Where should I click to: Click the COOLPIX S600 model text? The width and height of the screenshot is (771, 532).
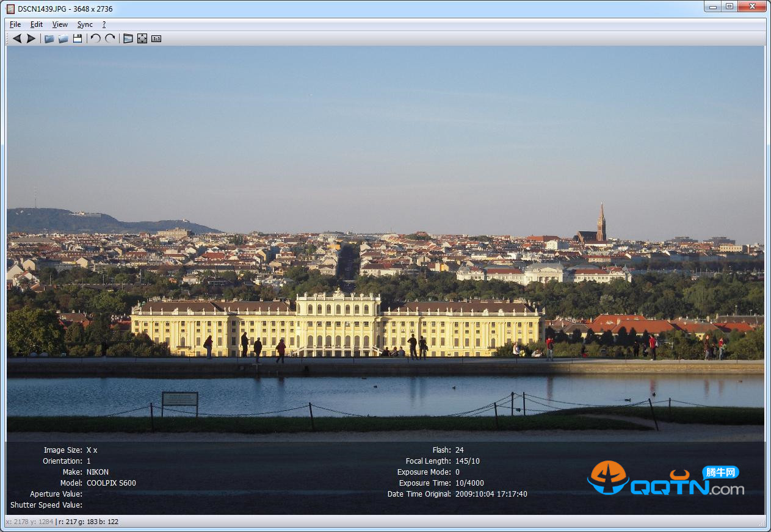(x=111, y=483)
